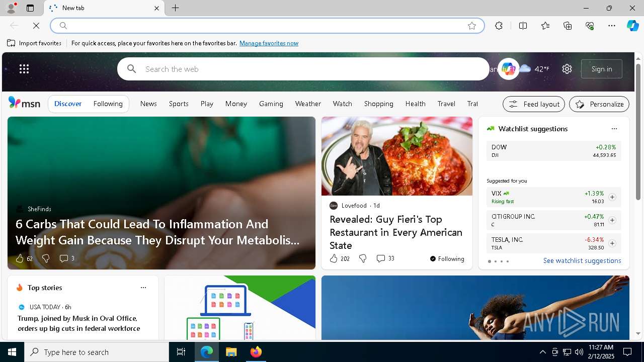Open the Copilot sidebar icon
This screenshot has width=644, height=362.
tap(632, 26)
